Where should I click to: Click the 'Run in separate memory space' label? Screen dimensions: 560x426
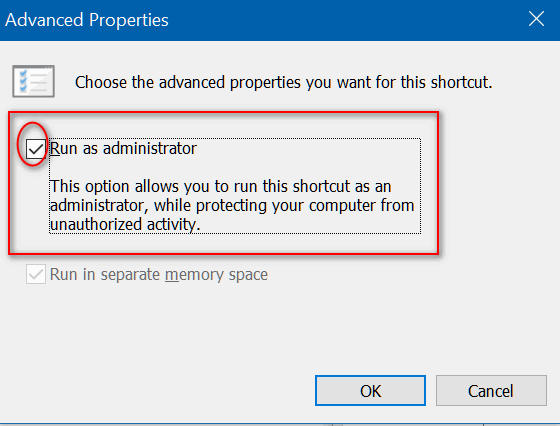159,275
